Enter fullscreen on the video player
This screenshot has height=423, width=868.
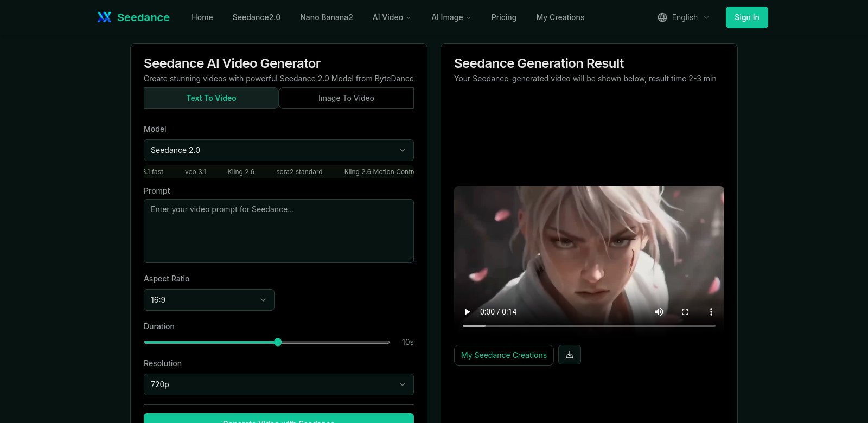[x=685, y=312]
